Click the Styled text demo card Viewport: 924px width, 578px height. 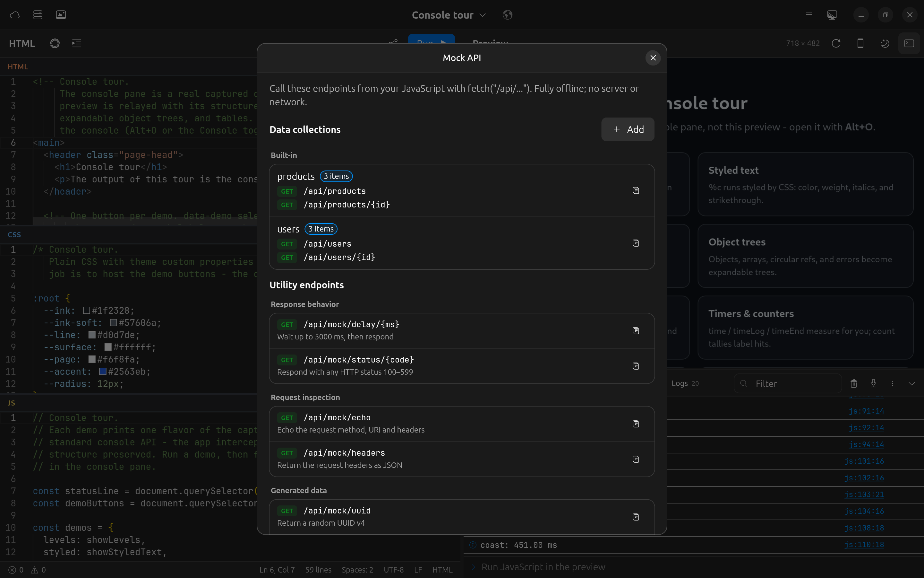pos(805,184)
